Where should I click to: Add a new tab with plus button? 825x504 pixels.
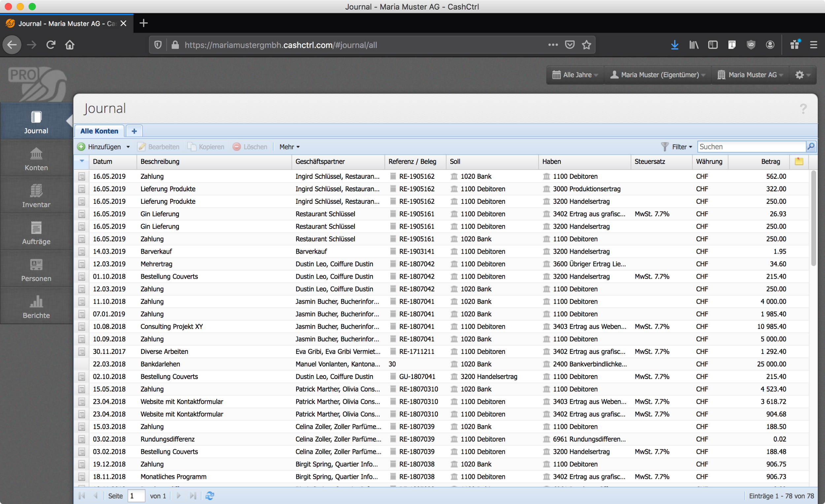click(134, 131)
